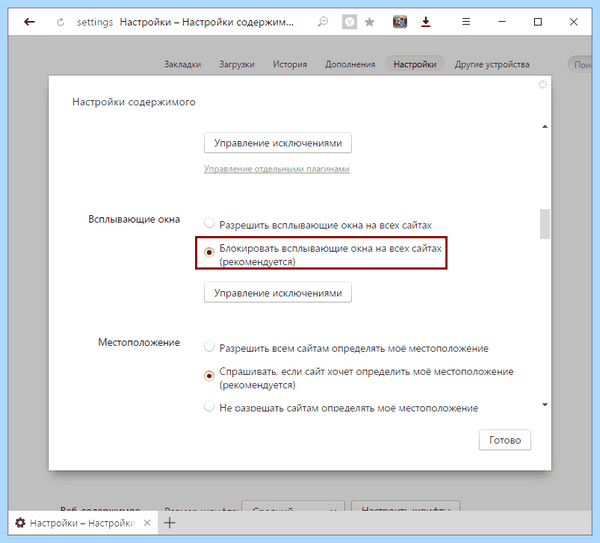Viewport: 600px width, 543px height.
Task: Click Настройки содержимого dialog heading
Action: pos(134,102)
